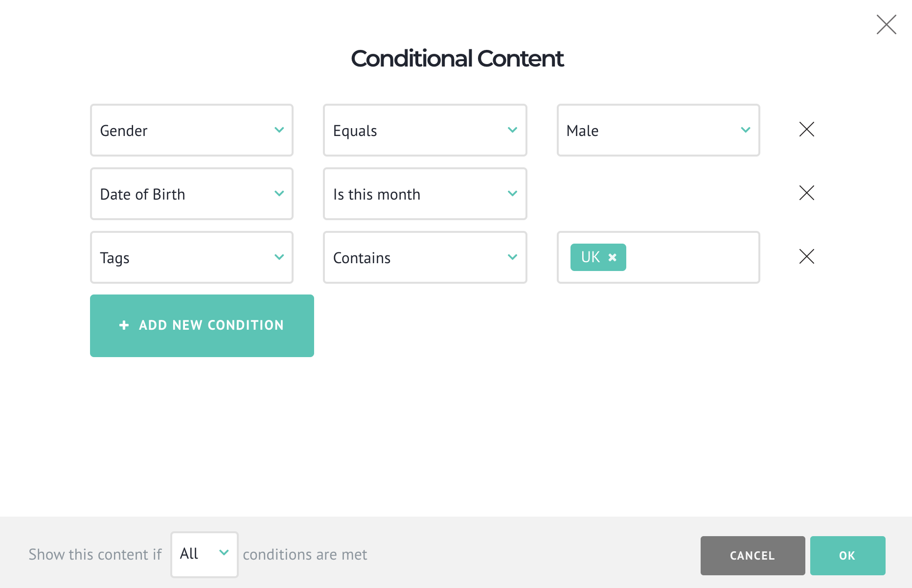Open the Gender field dropdown
Image resolution: width=912 pixels, height=588 pixels.
tap(191, 130)
